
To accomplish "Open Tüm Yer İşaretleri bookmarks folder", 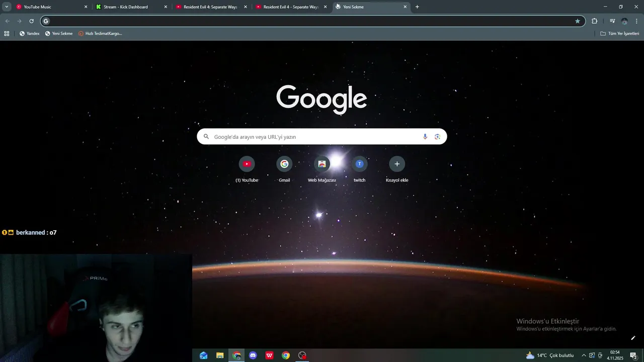I will click(x=620, y=33).
